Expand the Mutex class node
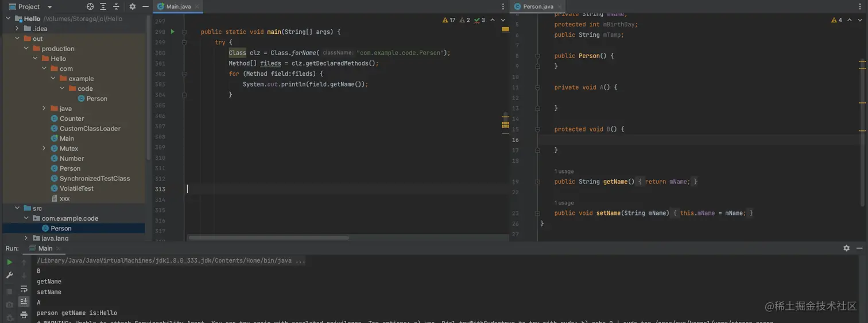The height and width of the screenshot is (323, 868). pyautogui.click(x=44, y=148)
